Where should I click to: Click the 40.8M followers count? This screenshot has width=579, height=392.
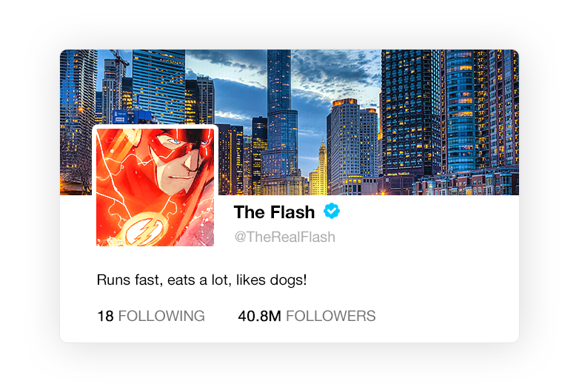tap(260, 316)
